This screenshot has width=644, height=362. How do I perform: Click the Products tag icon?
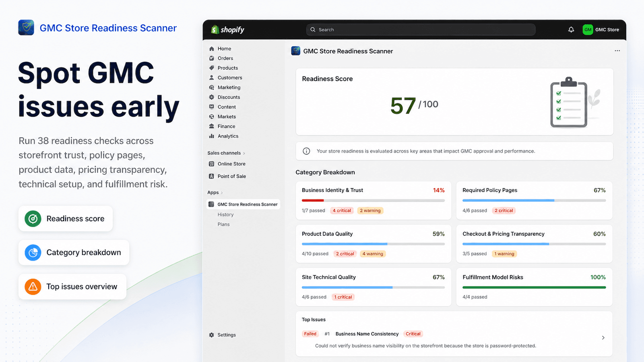tap(212, 68)
